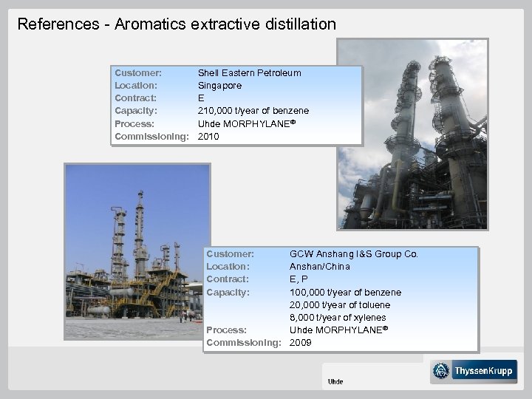The image size is (532, 399).
Task: Click '20,000 t/year of toluene' line
Action: (x=340, y=305)
